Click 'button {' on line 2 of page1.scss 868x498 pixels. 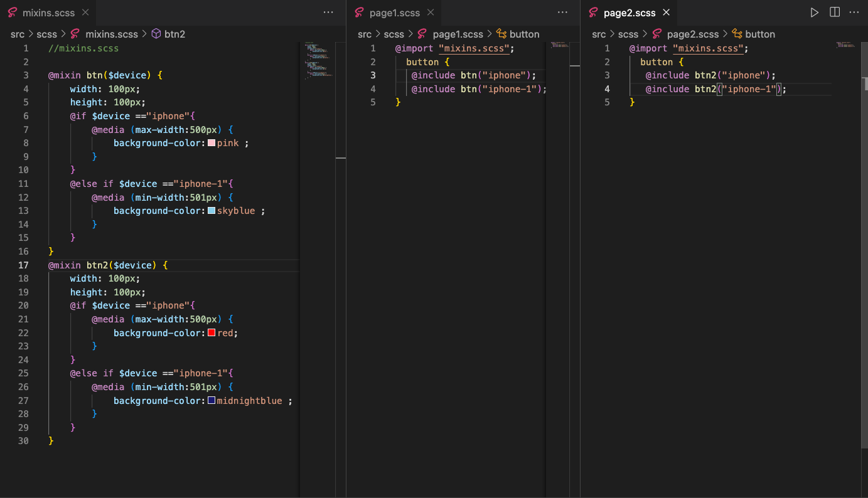pos(427,62)
